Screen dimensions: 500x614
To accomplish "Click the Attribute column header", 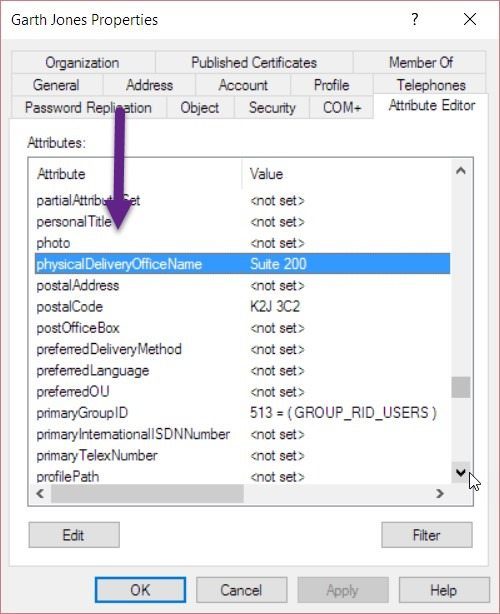I will pos(135,174).
